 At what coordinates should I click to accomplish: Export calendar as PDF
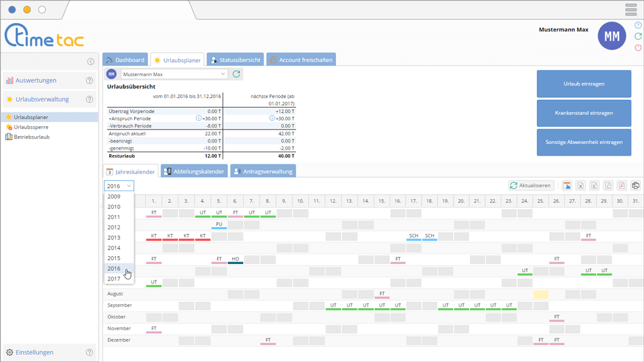[621, 186]
